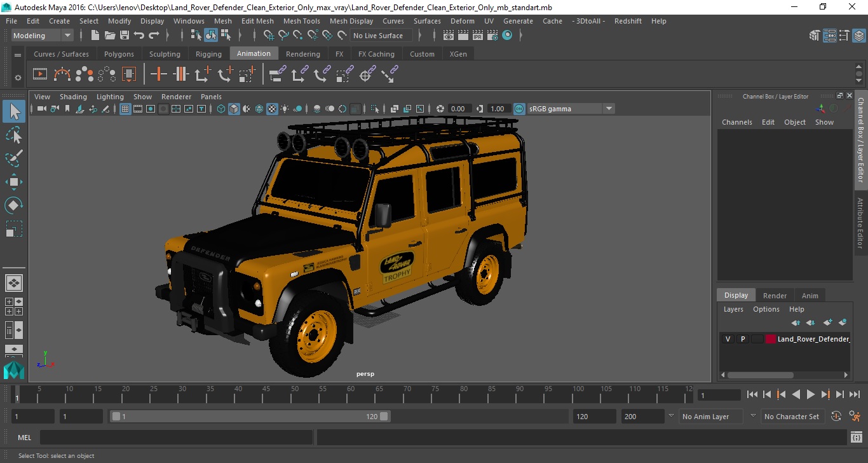Toggle use all lights bulb icon
The height and width of the screenshot is (463, 868).
285,109
